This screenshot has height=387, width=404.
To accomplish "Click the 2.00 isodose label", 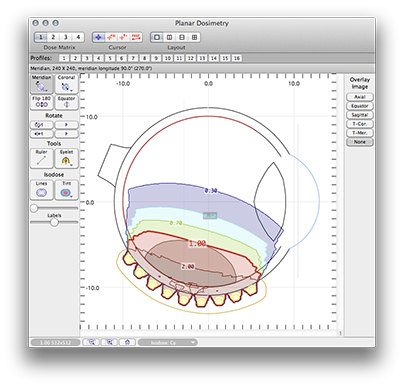I will [188, 267].
